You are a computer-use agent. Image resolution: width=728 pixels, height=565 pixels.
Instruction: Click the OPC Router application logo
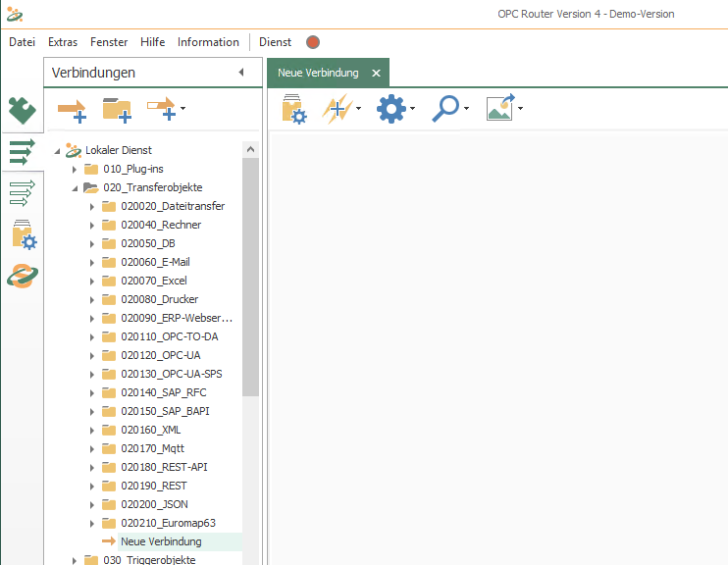pyautogui.click(x=15, y=15)
